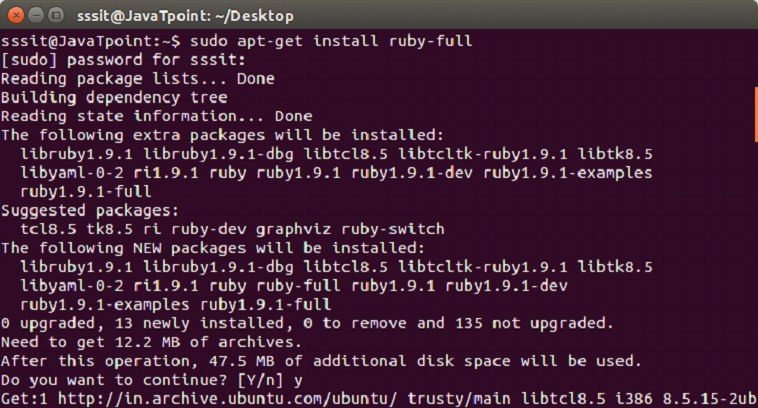The height and width of the screenshot is (408, 758).
Task: Click the '[Y/n]' prompt text
Action: pyautogui.click(x=260, y=380)
